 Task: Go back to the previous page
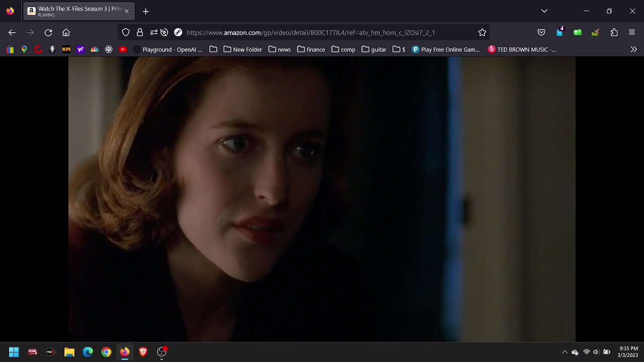(12, 33)
